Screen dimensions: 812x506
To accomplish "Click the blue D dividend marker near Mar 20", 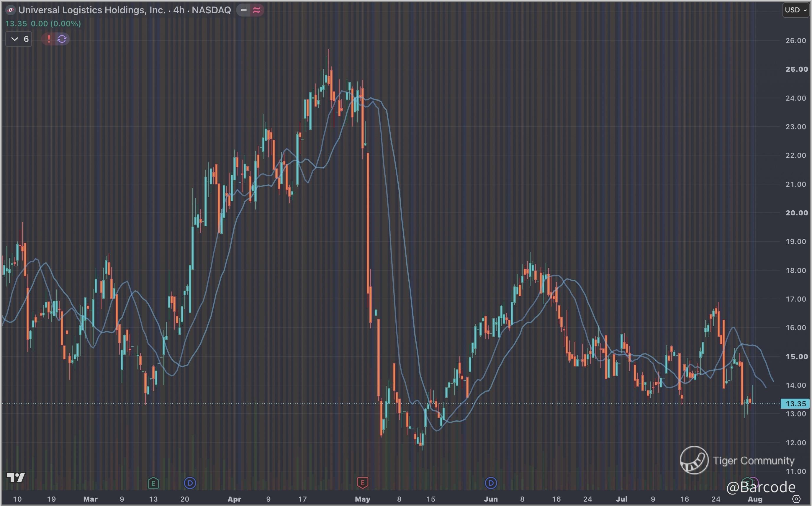I will click(x=190, y=483).
